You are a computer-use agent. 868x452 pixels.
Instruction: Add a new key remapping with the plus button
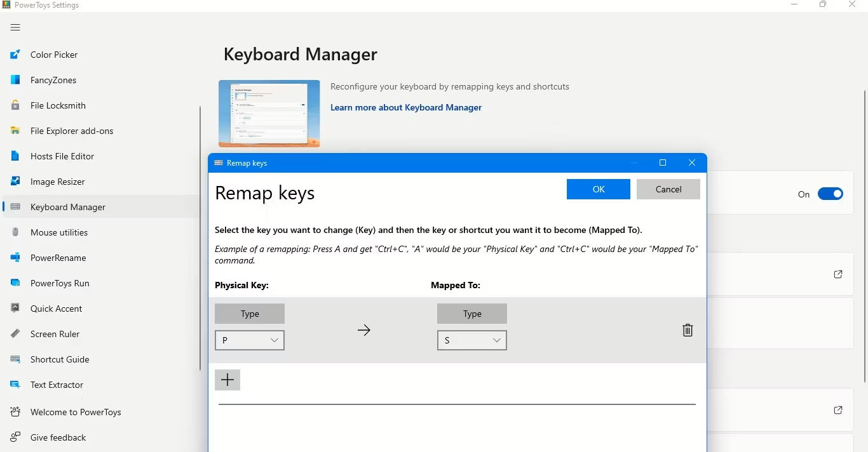point(227,380)
